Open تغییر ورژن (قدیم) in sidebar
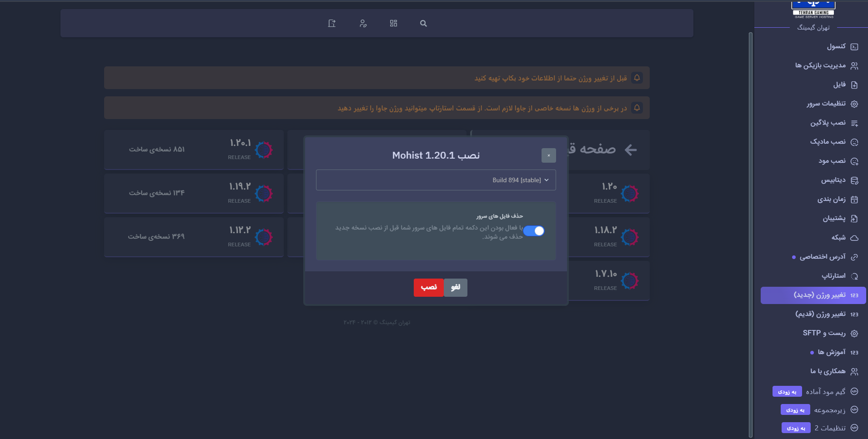868x439 pixels. tap(813, 314)
